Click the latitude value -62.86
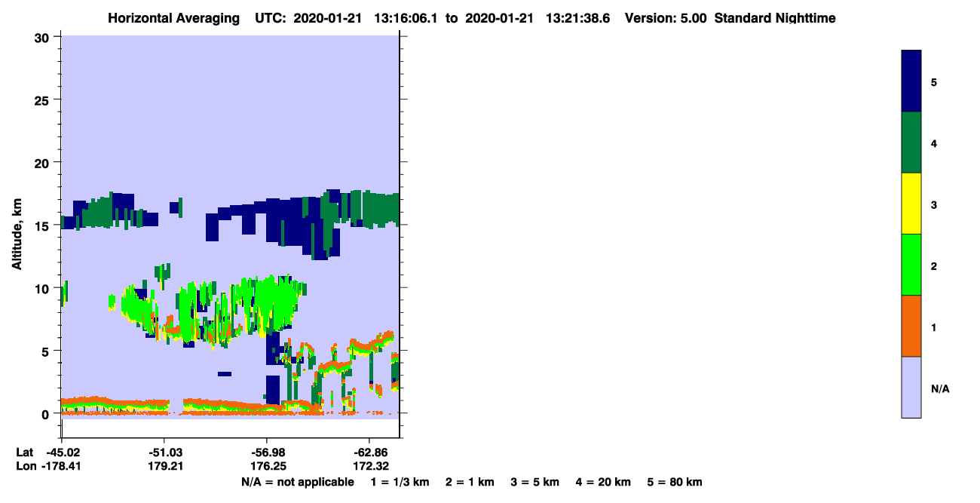Screen dimensions: 980x503 (x=369, y=452)
